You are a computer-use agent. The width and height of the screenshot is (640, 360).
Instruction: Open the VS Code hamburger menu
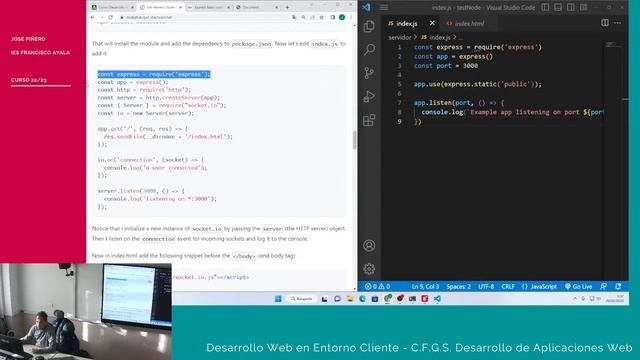coord(384,7)
